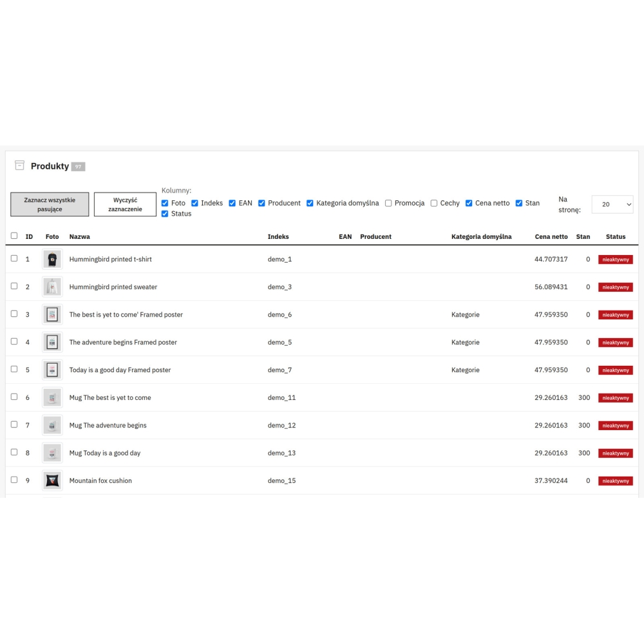Select checkbox for Today is a good day Framed poster
Screen dimensions: 644x644
[14, 369]
